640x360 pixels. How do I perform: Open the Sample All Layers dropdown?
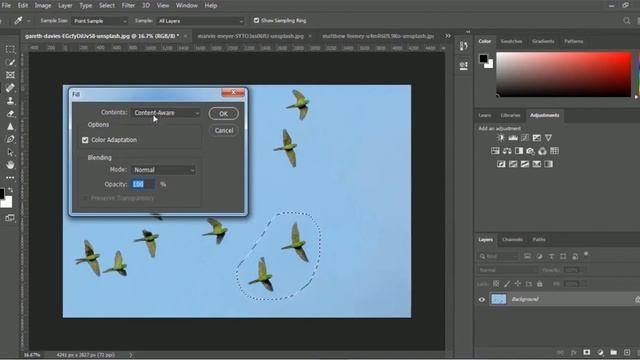[201, 21]
